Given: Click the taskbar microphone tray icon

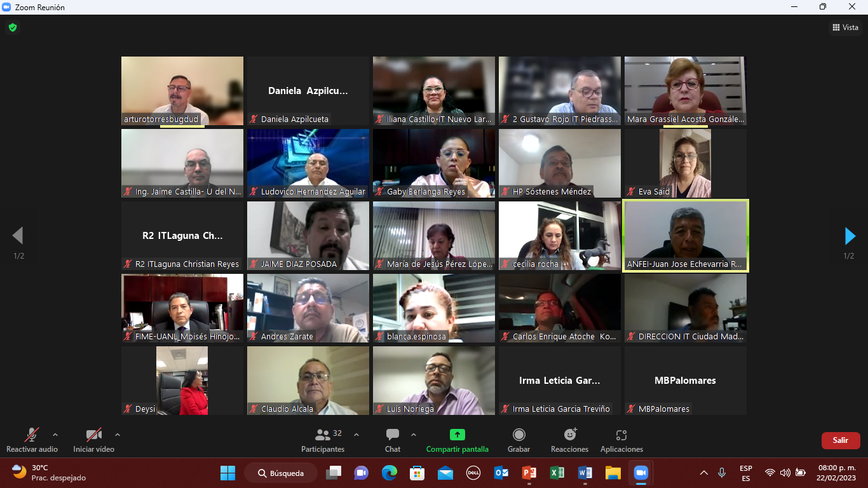Looking at the screenshot, I should (722, 473).
